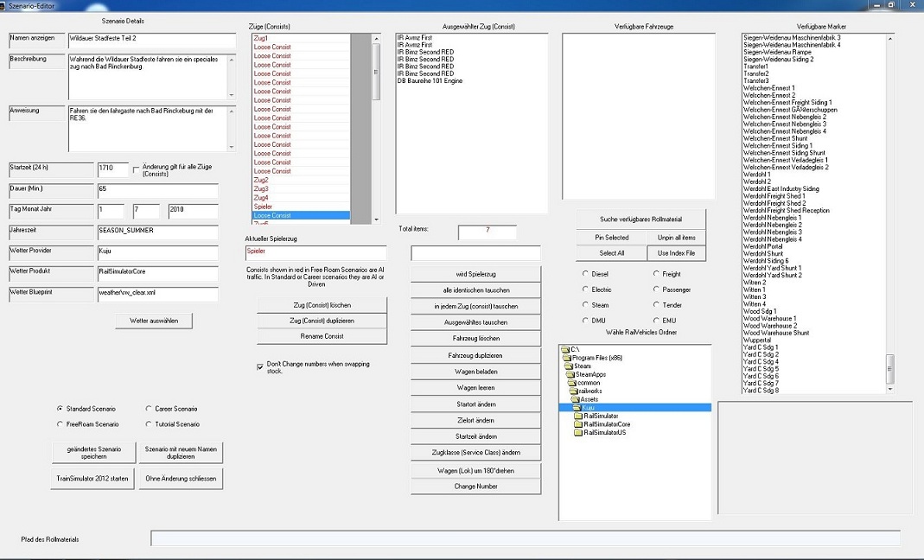This screenshot has height=560, width=924.
Task: Select the RailSimulatorUS folder icon
Action: (x=577, y=432)
